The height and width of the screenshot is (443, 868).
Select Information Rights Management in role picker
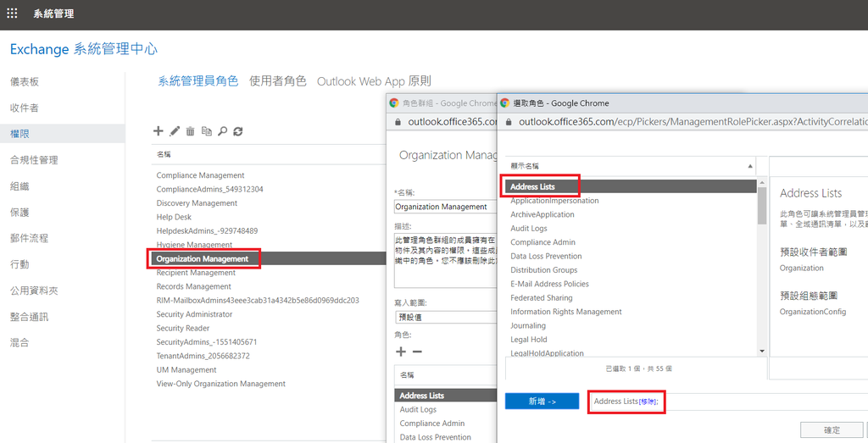click(x=566, y=312)
